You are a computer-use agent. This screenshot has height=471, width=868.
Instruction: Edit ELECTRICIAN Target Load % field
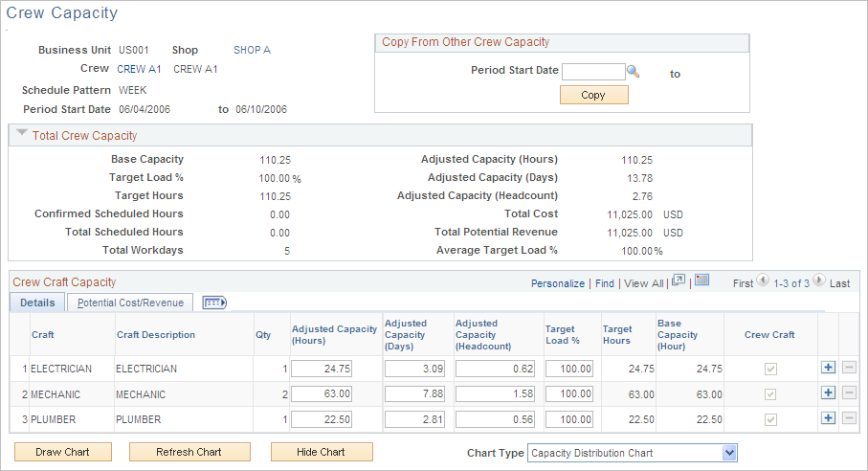[x=569, y=369]
